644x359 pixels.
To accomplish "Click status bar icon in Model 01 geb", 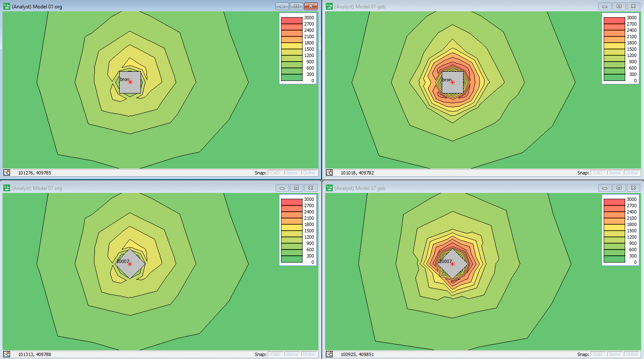I will click(x=329, y=172).
